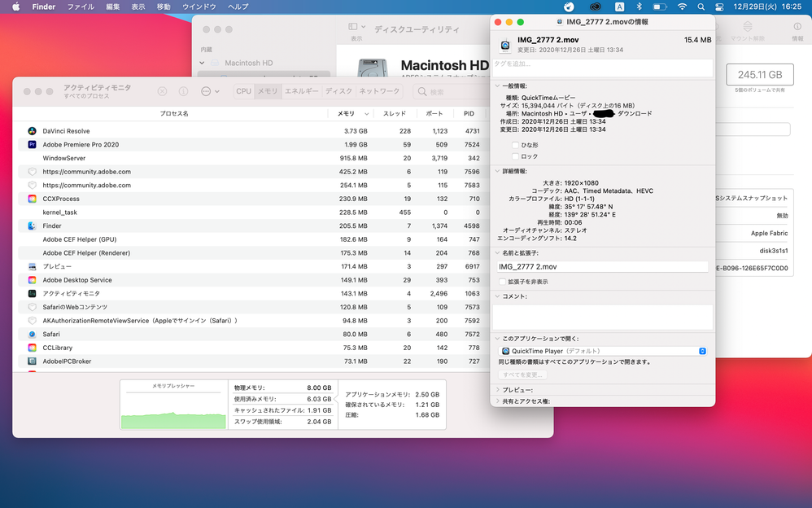Open the action ellipsis dropdown in Activity Monitor
Image resolution: width=812 pixels, height=508 pixels.
pos(210,91)
